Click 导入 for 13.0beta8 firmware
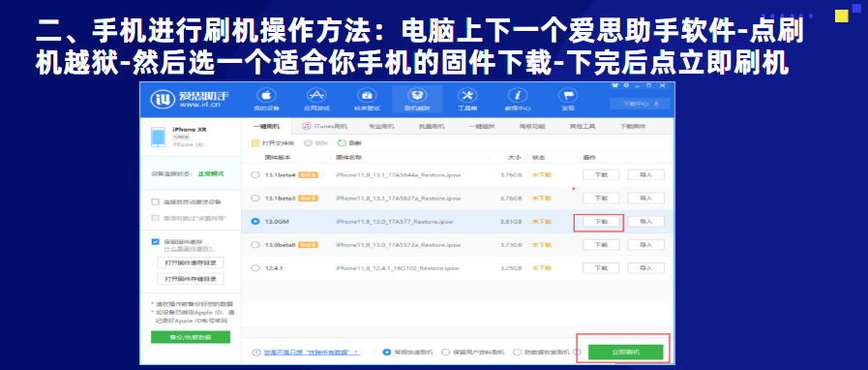 coord(646,245)
